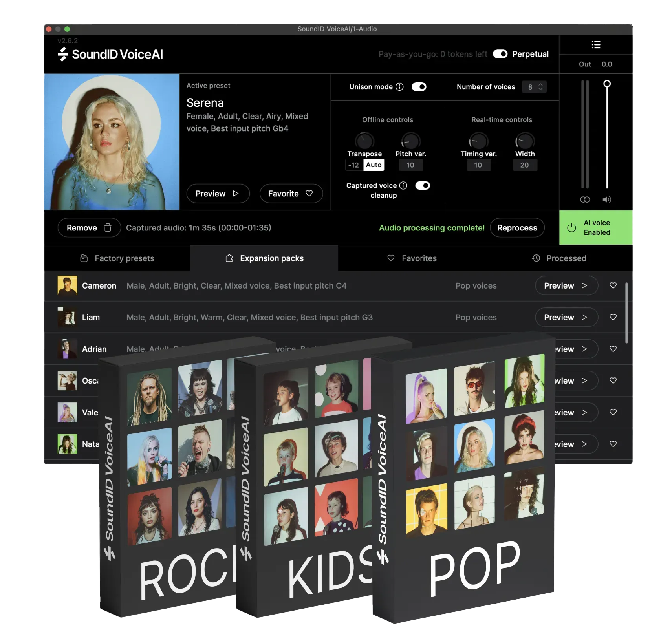Viewport: 672px width, 642px height.
Task: Click the Timing var. knob
Action: tap(478, 141)
